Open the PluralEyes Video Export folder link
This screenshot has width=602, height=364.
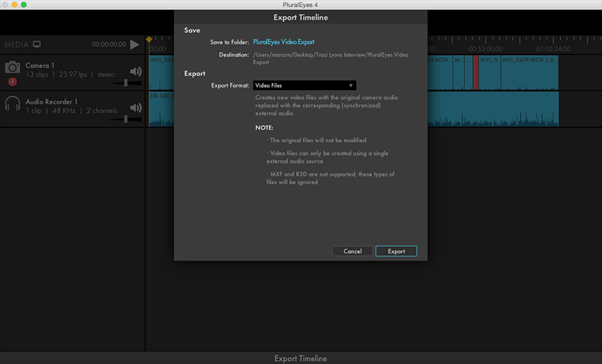click(x=283, y=42)
